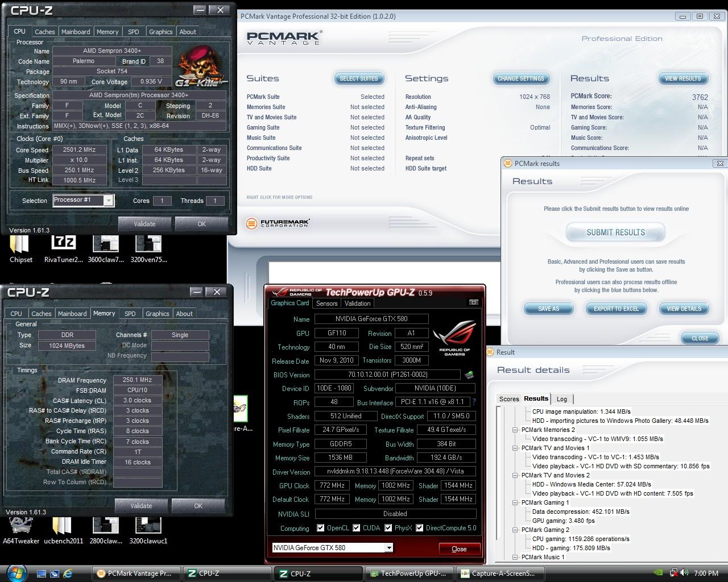Screen dimensions: 728x582
Task: Click the red Close button in GPU-Z
Action: click(459, 549)
